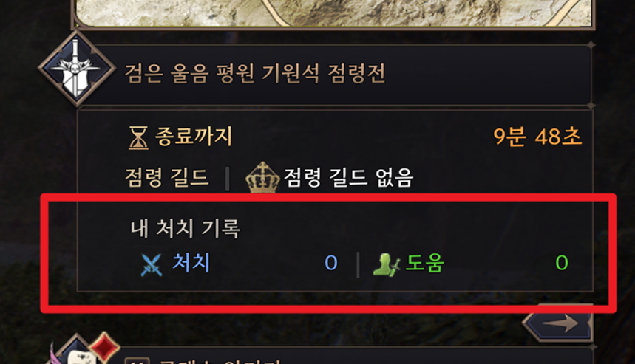
Task: Click the sword and shield event emblem
Action: pyautogui.click(x=76, y=67)
